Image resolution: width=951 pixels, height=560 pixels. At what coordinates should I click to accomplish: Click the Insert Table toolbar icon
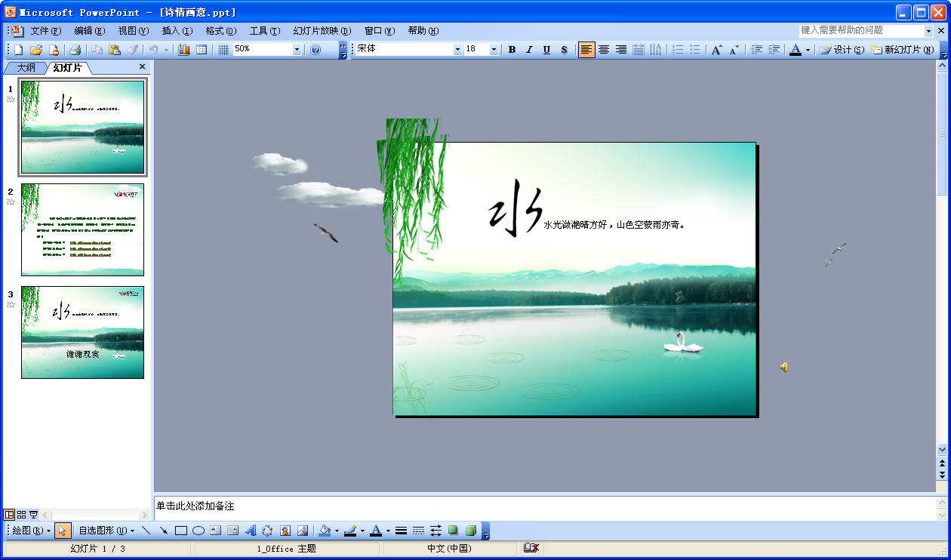(x=202, y=50)
